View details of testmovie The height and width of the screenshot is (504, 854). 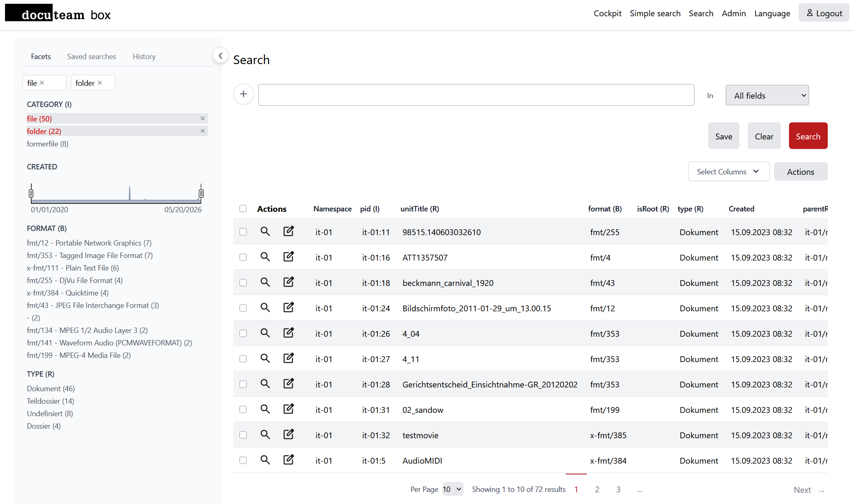(265, 434)
